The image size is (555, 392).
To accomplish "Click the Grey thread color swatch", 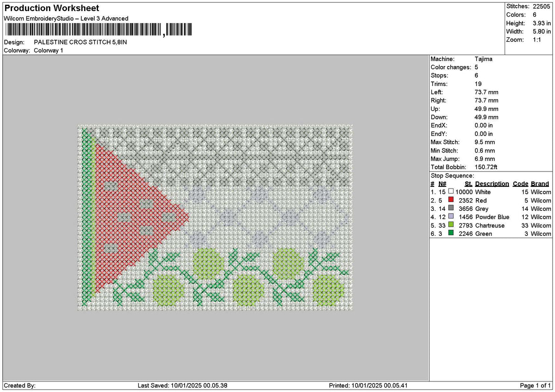I will click(x=451, y=208).
